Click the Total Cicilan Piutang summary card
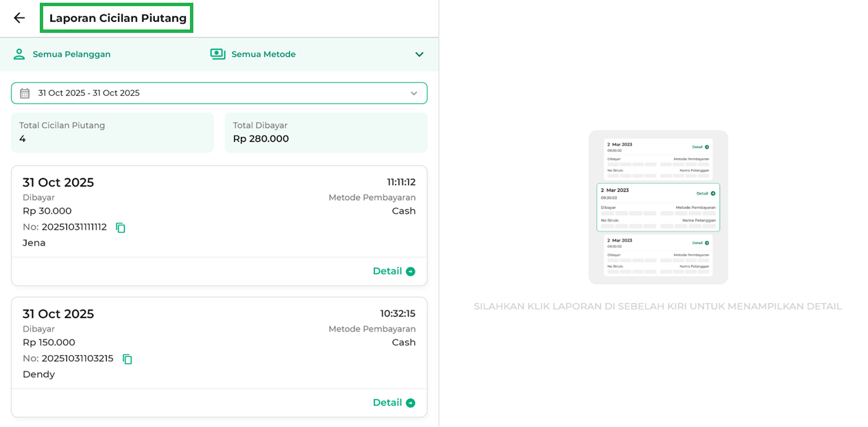The image size is (868, 427). click(x=112, y=132)
